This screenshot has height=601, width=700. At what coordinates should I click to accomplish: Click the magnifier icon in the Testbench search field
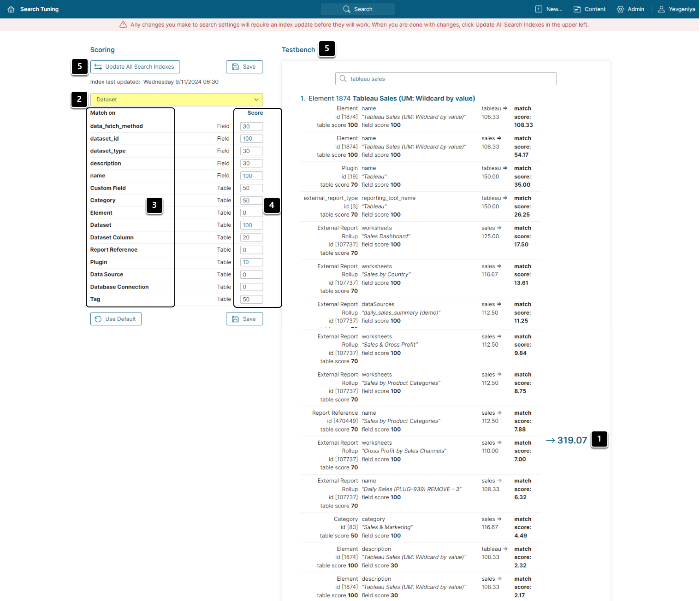(343, 79)
